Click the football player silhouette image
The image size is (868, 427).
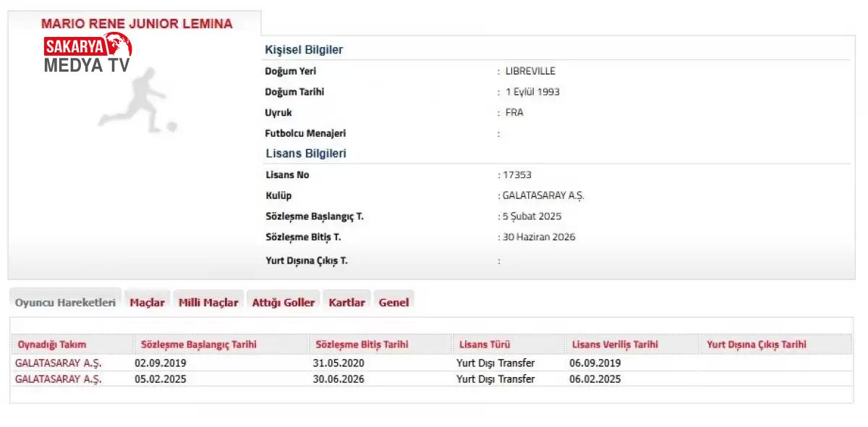coord(137,101)
